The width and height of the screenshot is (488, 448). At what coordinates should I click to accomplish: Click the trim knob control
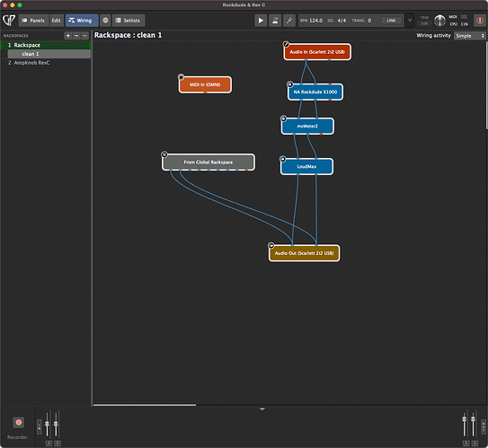pyautogui.click(x=439, y=21)
